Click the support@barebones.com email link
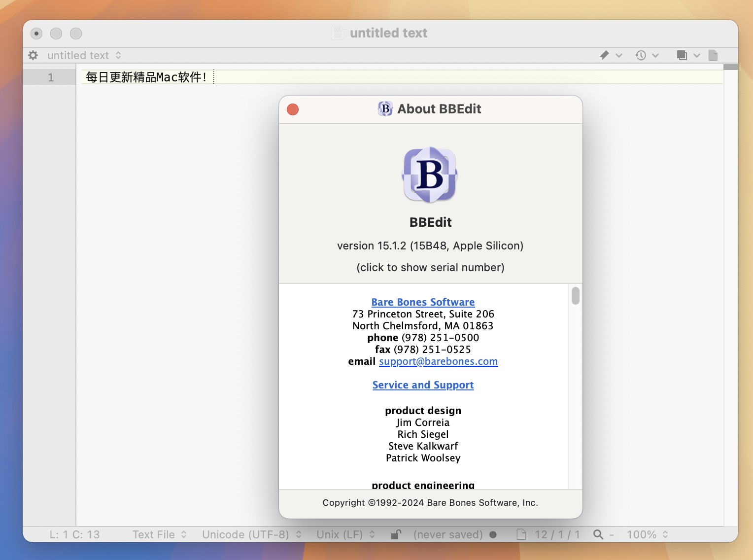This screenshot has height=560, width=753. click(x=438, y=361)
